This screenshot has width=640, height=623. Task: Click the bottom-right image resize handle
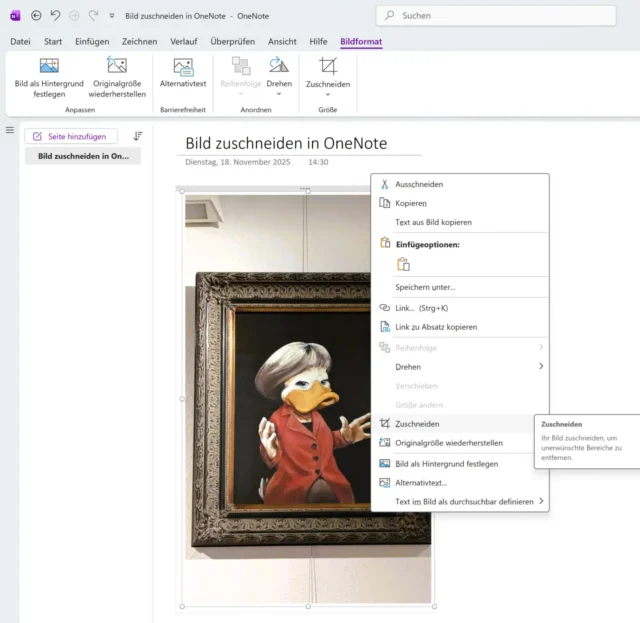pos(434,607)
